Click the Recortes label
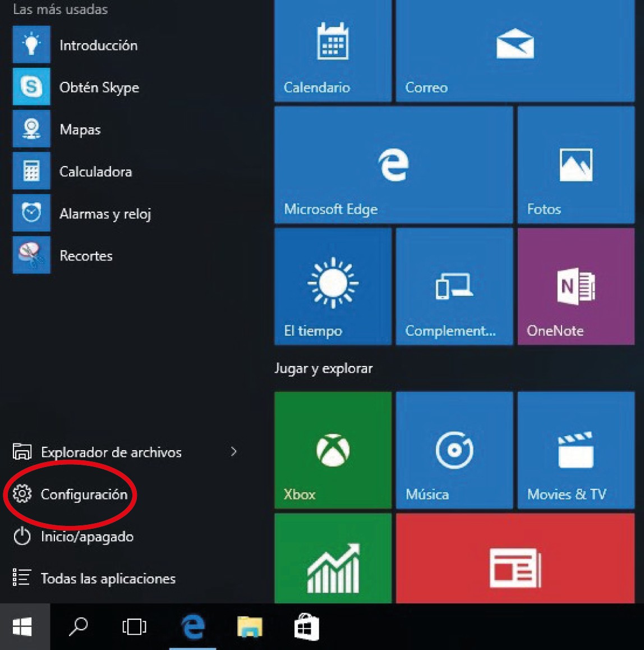 click(86, 256)
